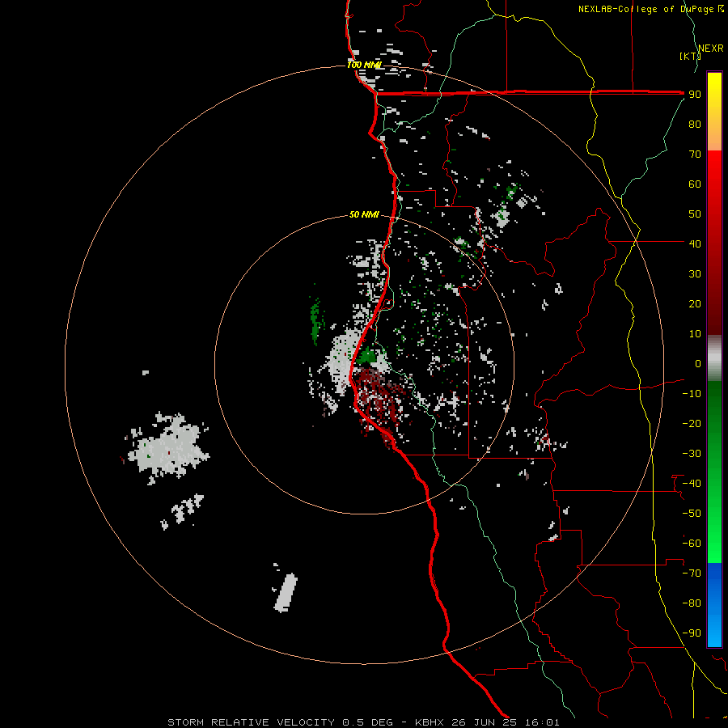
Task: Click the green segment of color bar
Action: 714,472
